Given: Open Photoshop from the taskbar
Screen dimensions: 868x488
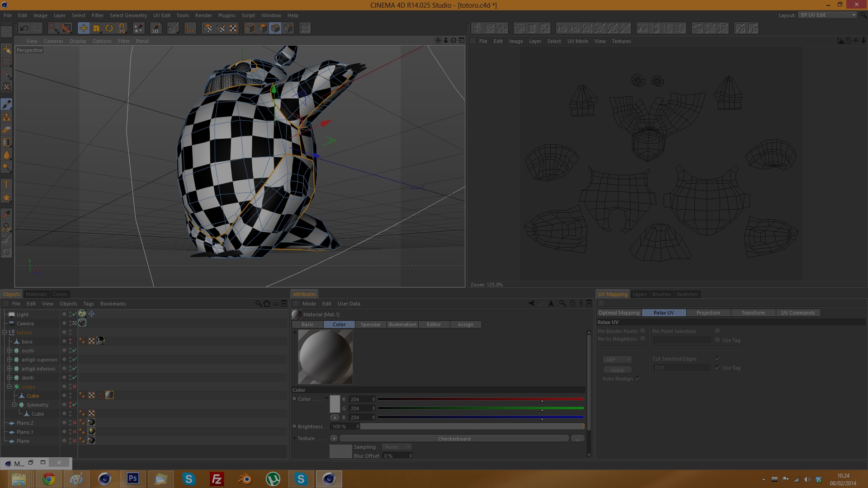Looking at the screenshot, I should 133,479.
